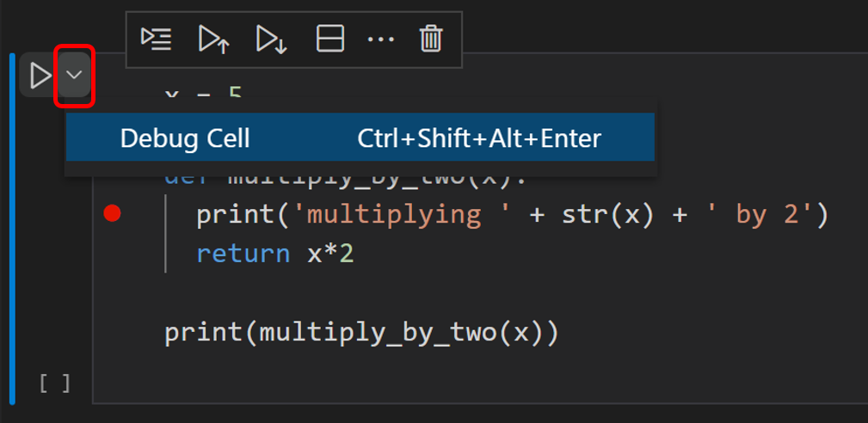The height and width of the screenshot is (423, 868).
Task: Delete the cell with trash icon
Action: click(431, 40)
